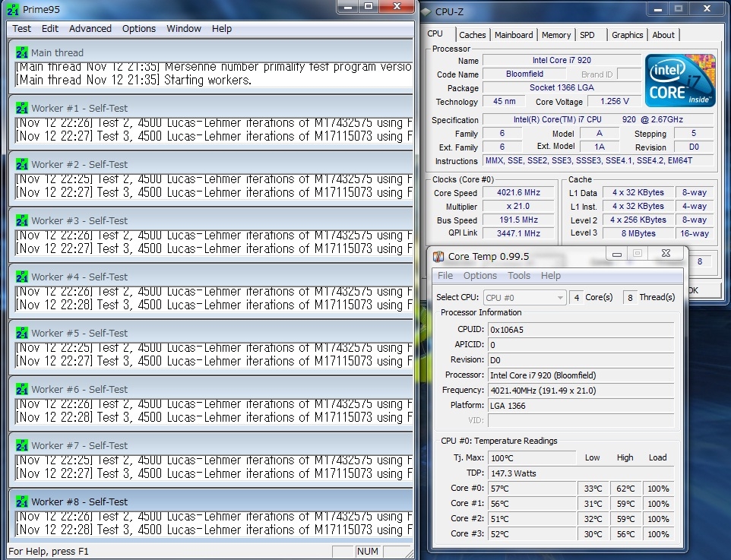The image size is (731, 560).
Task: Switch to the Caches tab in CPU-Z
Action: point(472,35)
